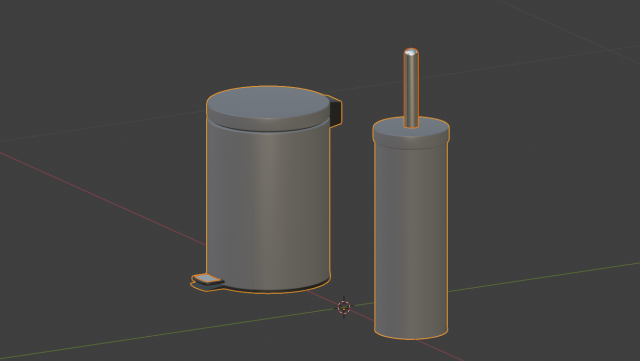Image resolution: width=640 pixels, height=361 pixels.
Task: Click the brush holder's top cap
Action: (411, 133)
